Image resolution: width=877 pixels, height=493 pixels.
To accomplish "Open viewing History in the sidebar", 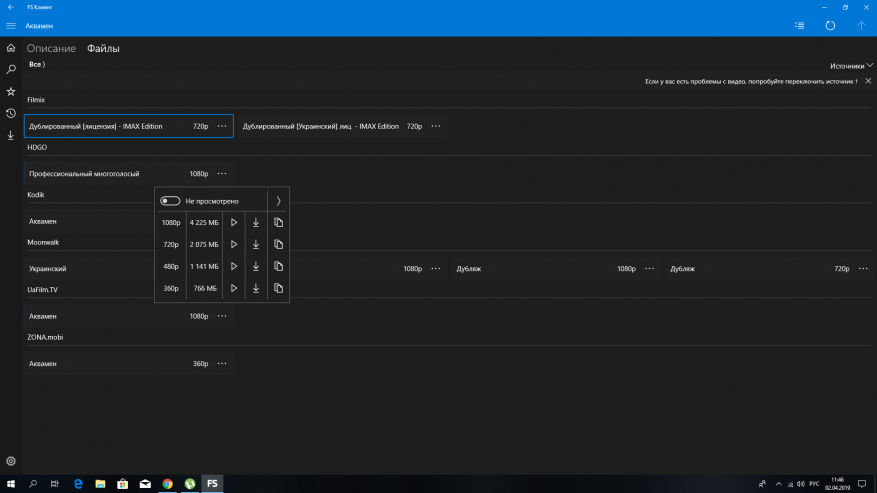I will (11, 113).
